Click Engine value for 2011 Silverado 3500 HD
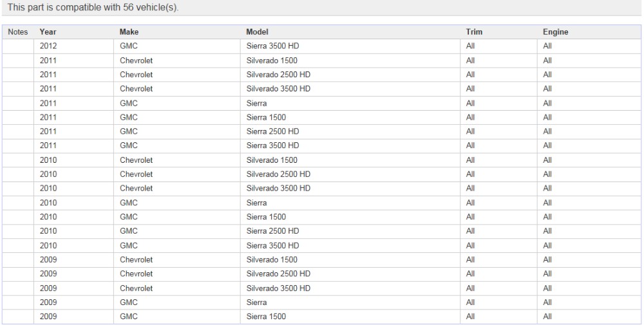 tap(548, 89)
